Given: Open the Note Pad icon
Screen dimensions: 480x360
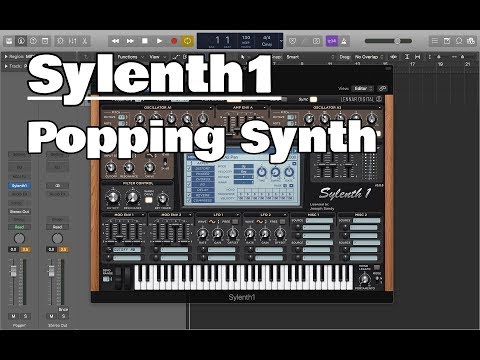Looking at the screenshot, I should click(x=447, y=41).
